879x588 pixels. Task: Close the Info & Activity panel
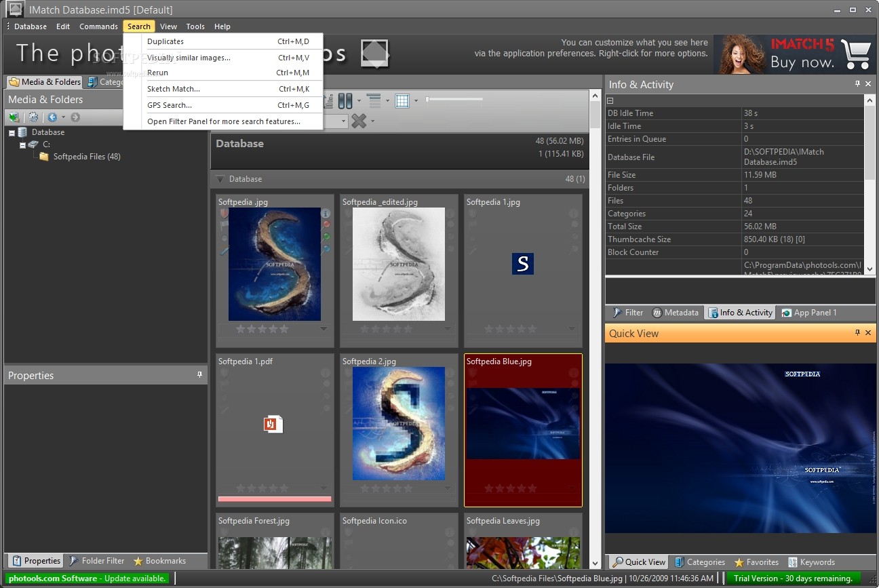click(x=868, y=84)
